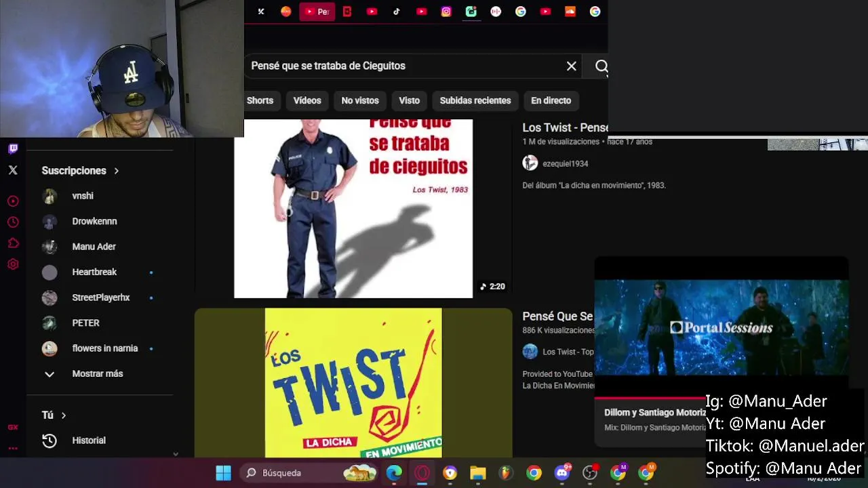This screenshot has height=488, width=868.
Task: Open Chrome with purple M profile badge
Action: click(x=618, y=473)
